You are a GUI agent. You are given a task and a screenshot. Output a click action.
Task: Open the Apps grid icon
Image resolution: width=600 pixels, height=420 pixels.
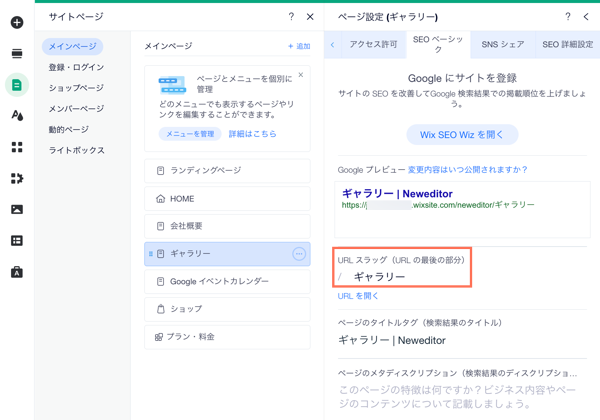(17, 147)
